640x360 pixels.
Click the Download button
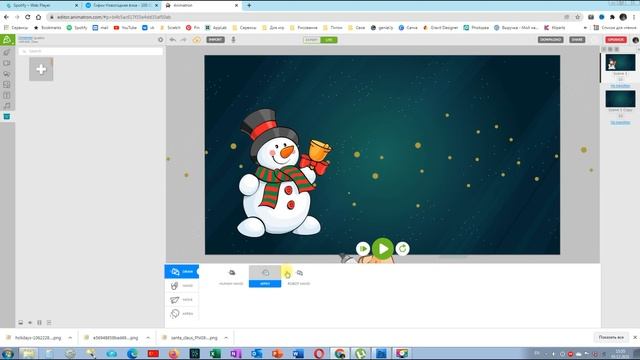[x=551, y=40]
